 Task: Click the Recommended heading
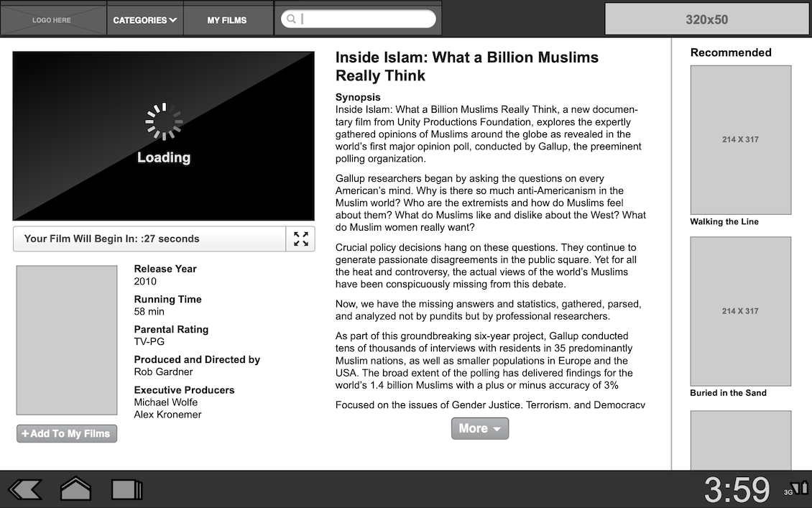pos(731,52)
